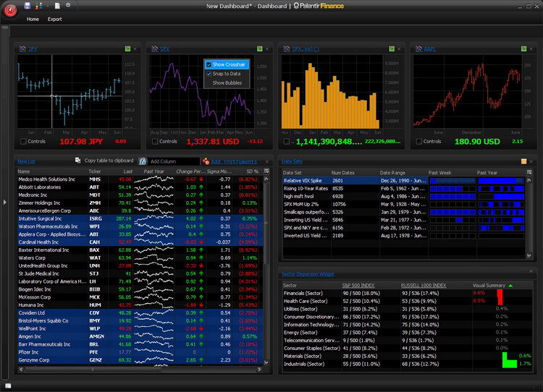Select Rising 10-Year Rates date set row
The width and height of the screenshot is (543, 392).
(x=404, y=189)
